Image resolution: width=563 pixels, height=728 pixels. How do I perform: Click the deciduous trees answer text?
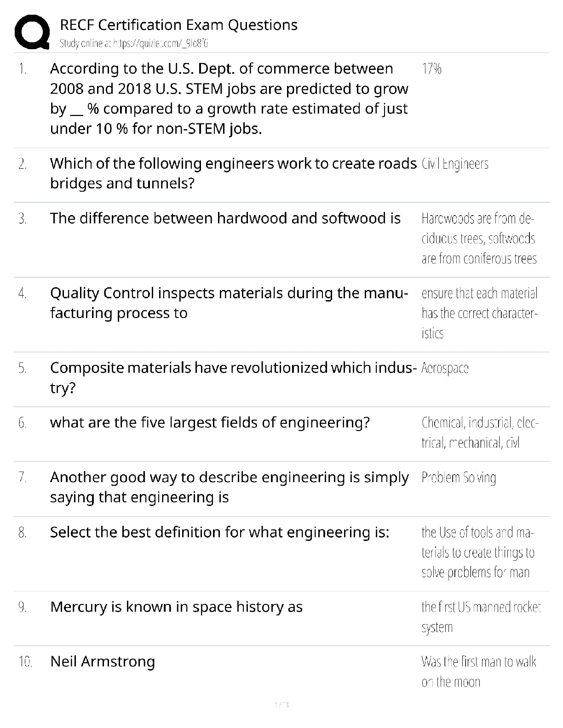pyautogui.click(x=479, y=238)
